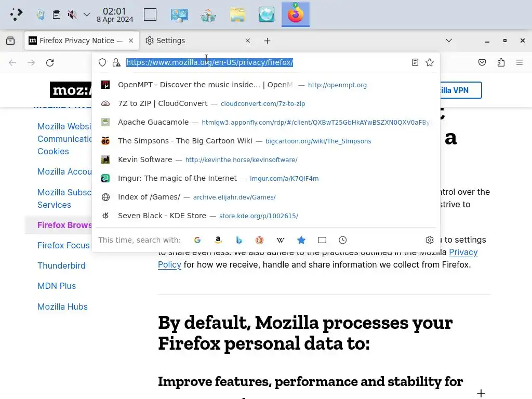Search in history this time

pyautogui.click(x=343, y=240)
